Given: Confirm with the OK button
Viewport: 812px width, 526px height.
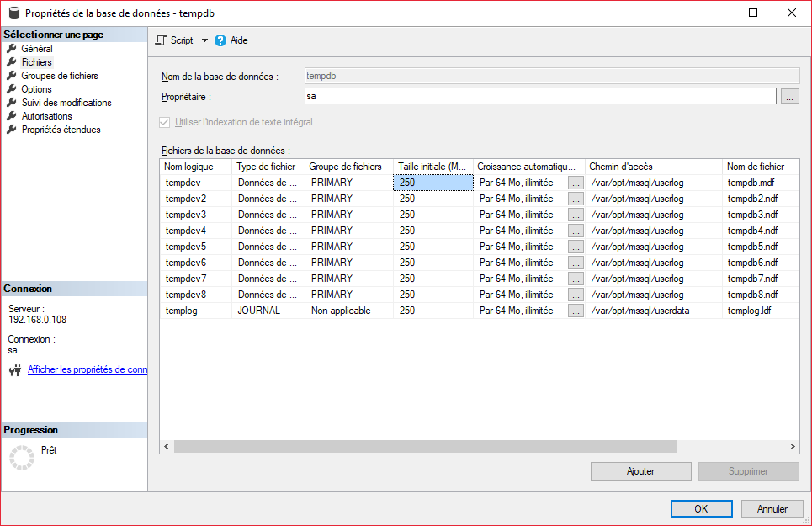Looking at the screenshot, I should coord(701,508).
